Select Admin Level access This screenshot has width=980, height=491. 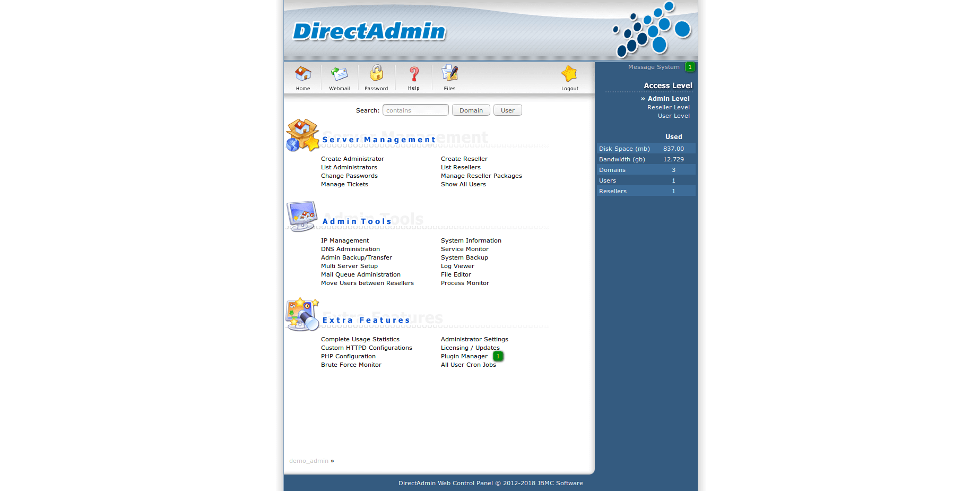coord(669,99)
